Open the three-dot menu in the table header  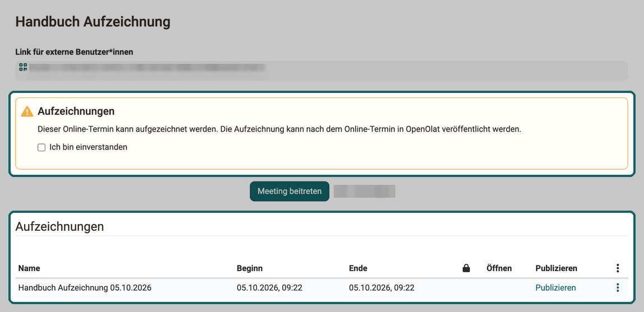[617, 268]
